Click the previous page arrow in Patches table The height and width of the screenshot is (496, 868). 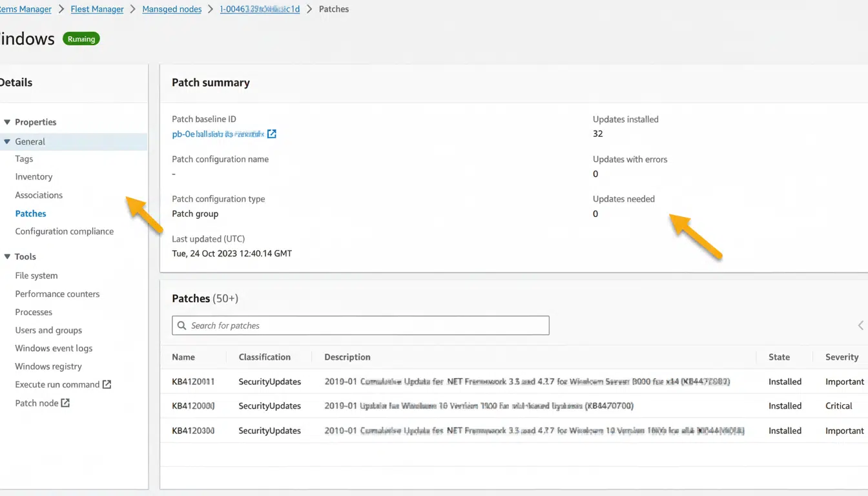[x=860, y=325]
